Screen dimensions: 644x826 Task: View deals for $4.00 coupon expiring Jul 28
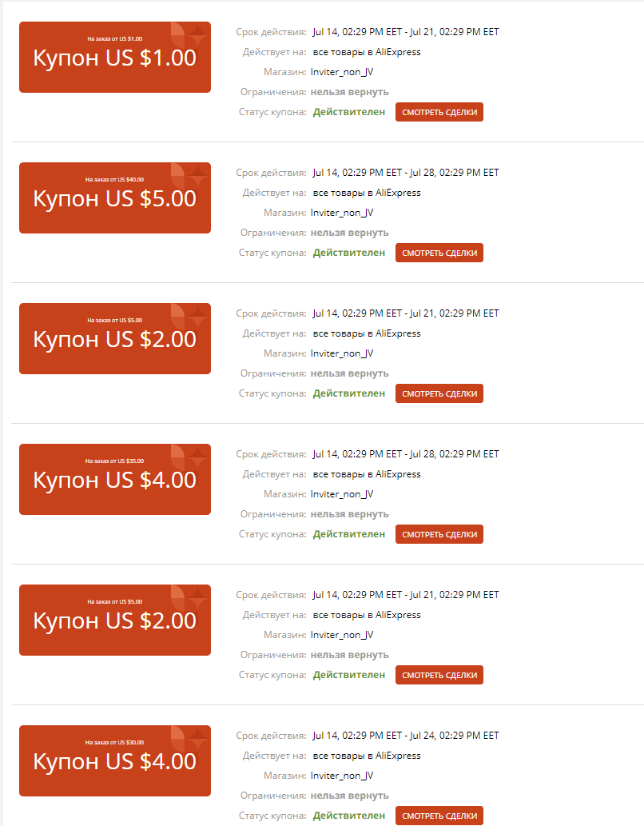439,534
